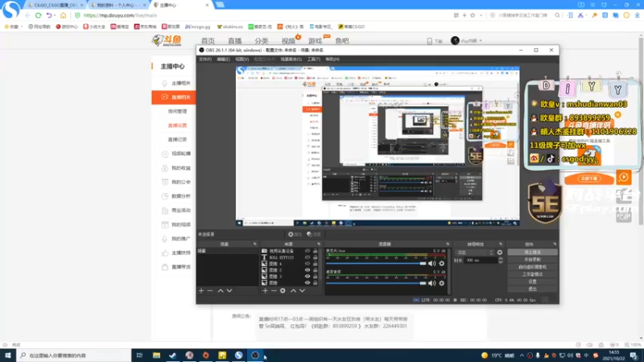
Task: Expand the bookmarks favorites dropdown arrow
Action: click(22, 27)
